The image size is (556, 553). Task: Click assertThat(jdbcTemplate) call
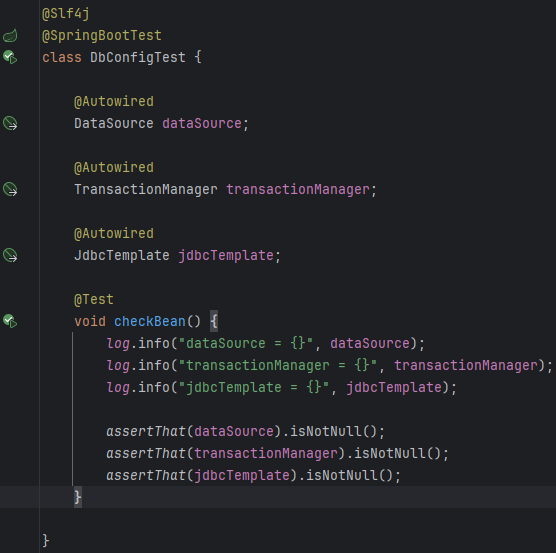202,475
